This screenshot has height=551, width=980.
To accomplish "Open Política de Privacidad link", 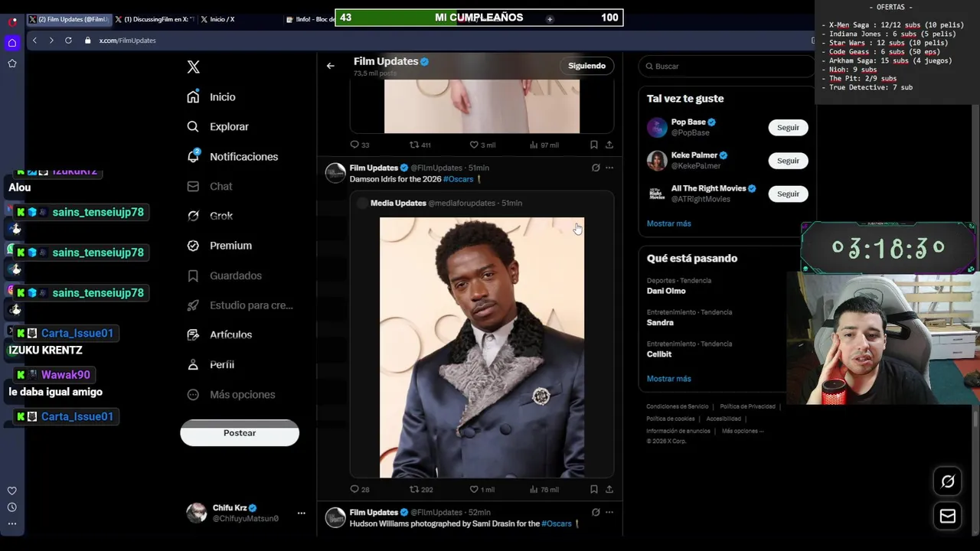I will [747, 406].
